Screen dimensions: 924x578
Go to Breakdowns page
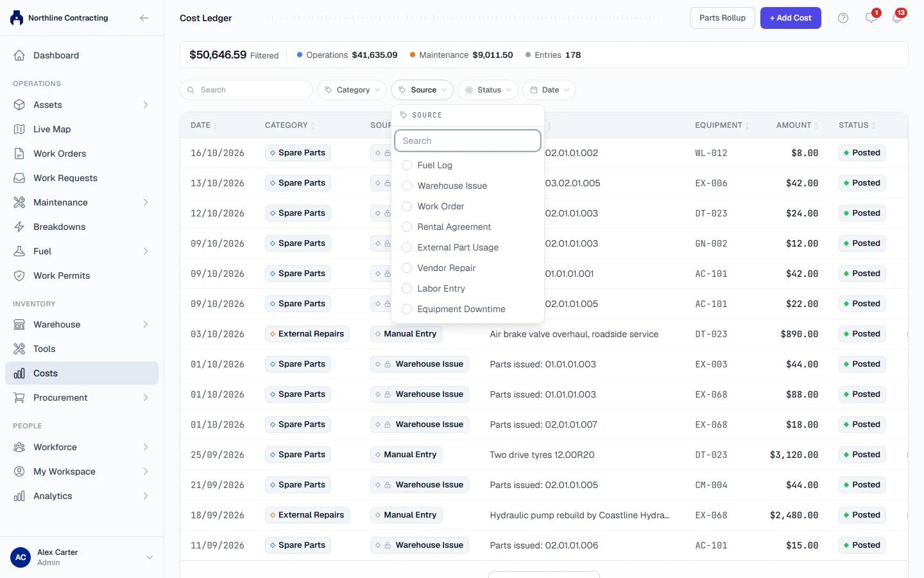tap(81, 227)
